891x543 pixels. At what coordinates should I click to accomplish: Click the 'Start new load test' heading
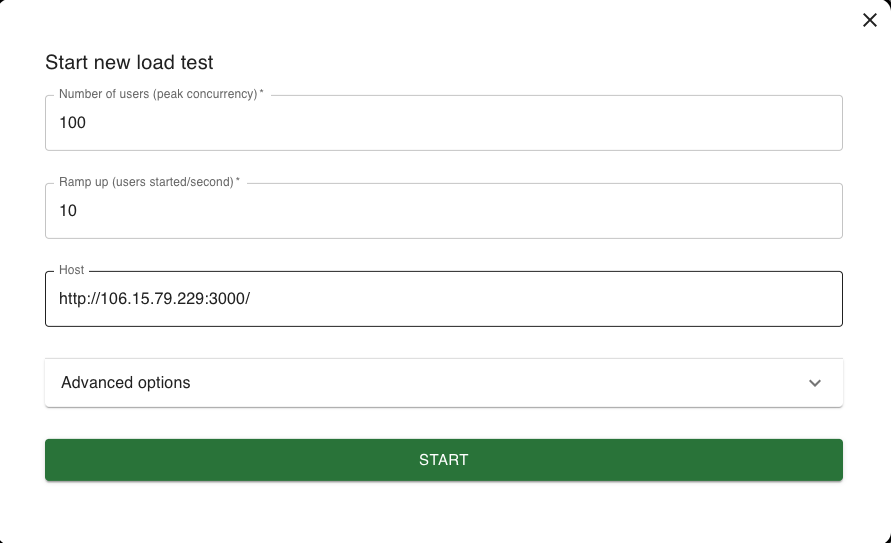(x=130, y=62)
